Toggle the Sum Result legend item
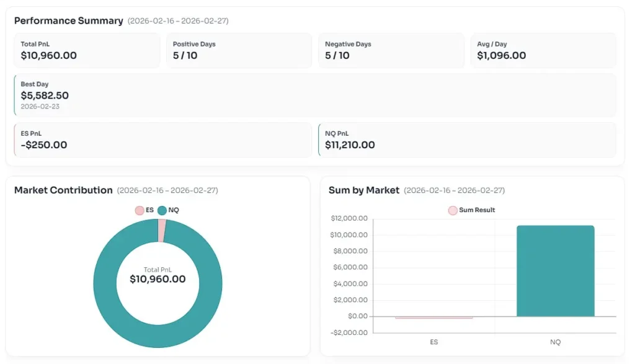Screen dimensions: 635x364 [471, 210]
